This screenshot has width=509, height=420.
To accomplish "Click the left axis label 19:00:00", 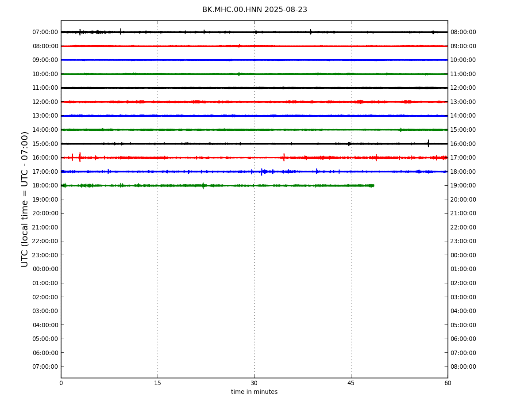I will click(x=45, y=199).
